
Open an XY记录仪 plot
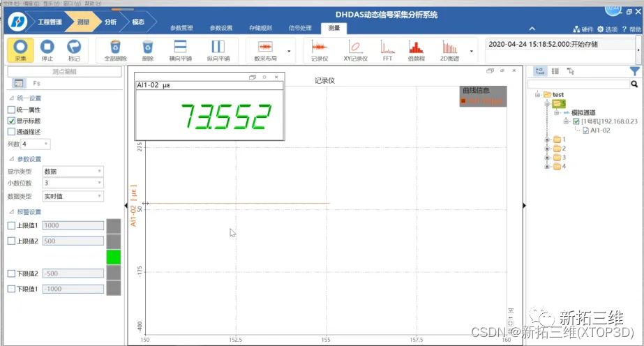coord(355,50)
